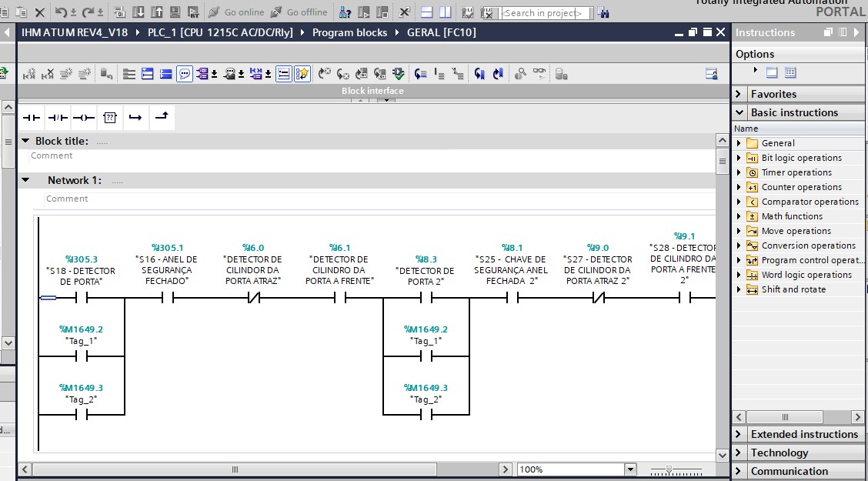Expand Timer operations folder
This screenshot has height=481, width=868.
[739, 172]
